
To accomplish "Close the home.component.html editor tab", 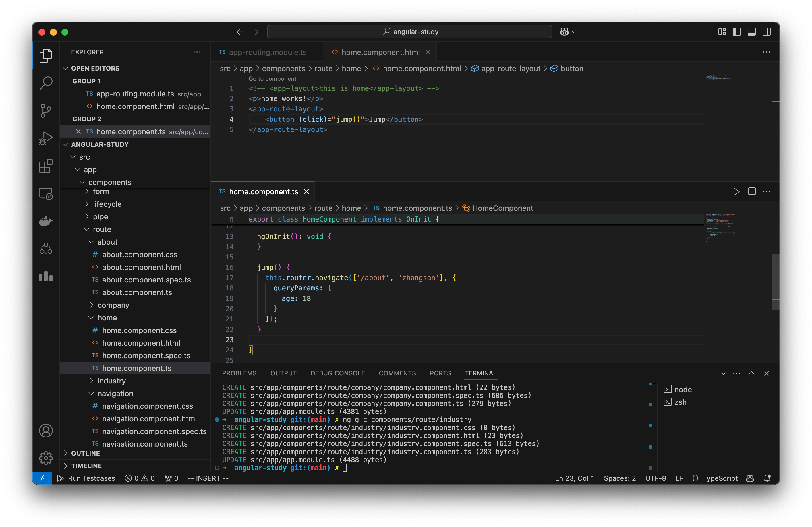I will pyautogui.click(x=428, y=52).
